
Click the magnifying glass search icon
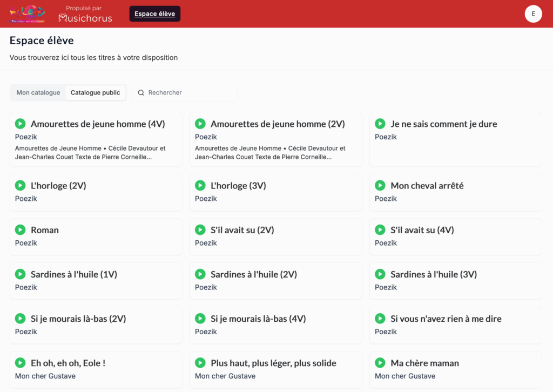(x=141, y=93)
